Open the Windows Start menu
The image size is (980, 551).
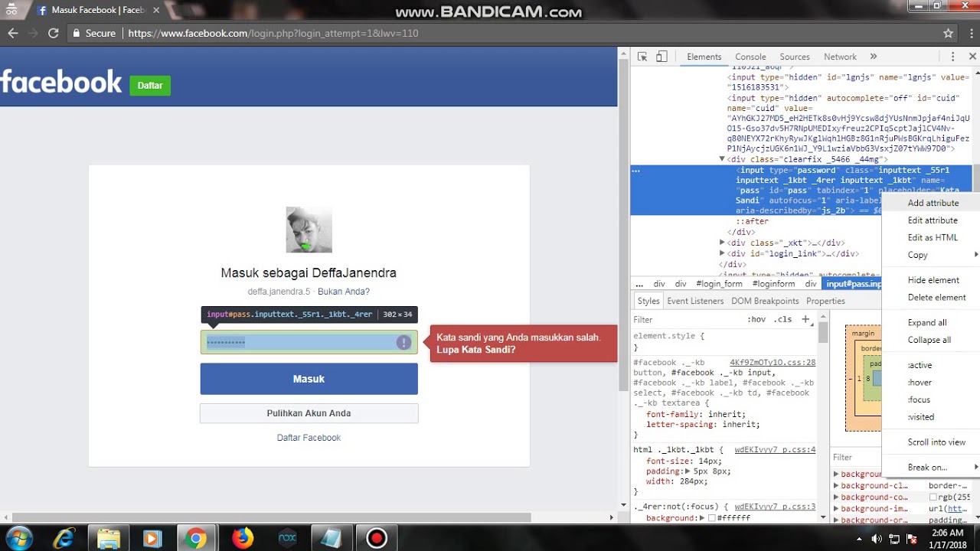point(18,539)
